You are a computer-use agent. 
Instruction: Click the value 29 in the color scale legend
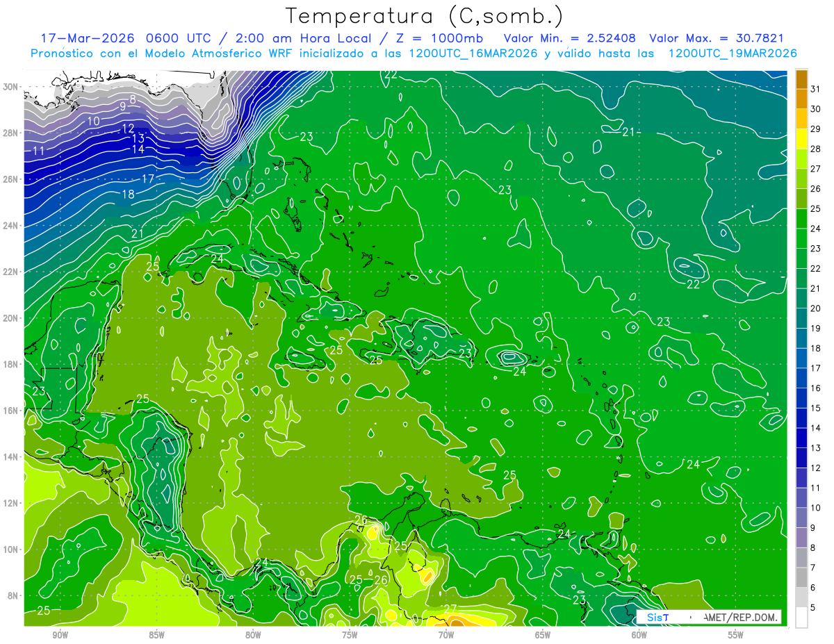click(815, 129)
